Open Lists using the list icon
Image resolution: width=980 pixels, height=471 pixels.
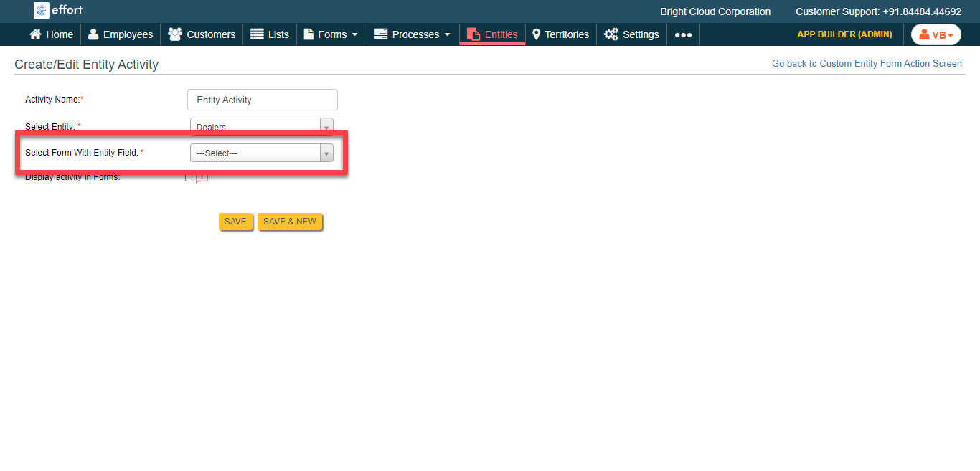point(257,34)
